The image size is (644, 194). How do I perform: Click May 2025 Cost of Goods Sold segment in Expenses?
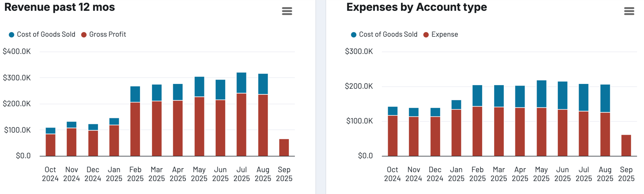click(x=541, y=94)
